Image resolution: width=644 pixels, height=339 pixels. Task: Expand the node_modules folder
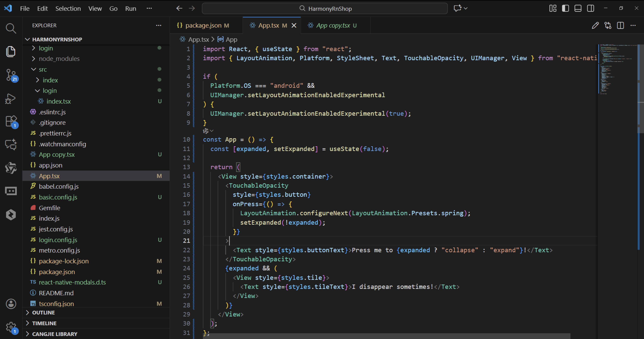tap(59, 59)
